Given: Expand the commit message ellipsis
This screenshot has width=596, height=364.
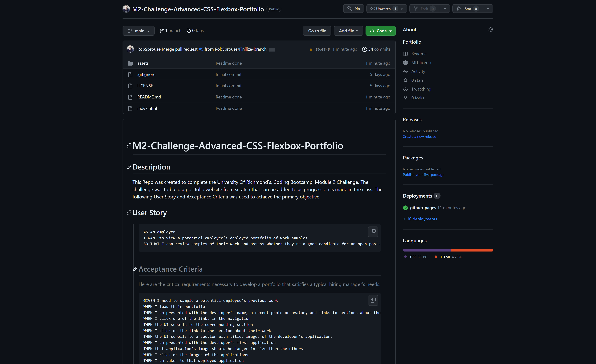Looking at the screenshot, I should [272, 50].
